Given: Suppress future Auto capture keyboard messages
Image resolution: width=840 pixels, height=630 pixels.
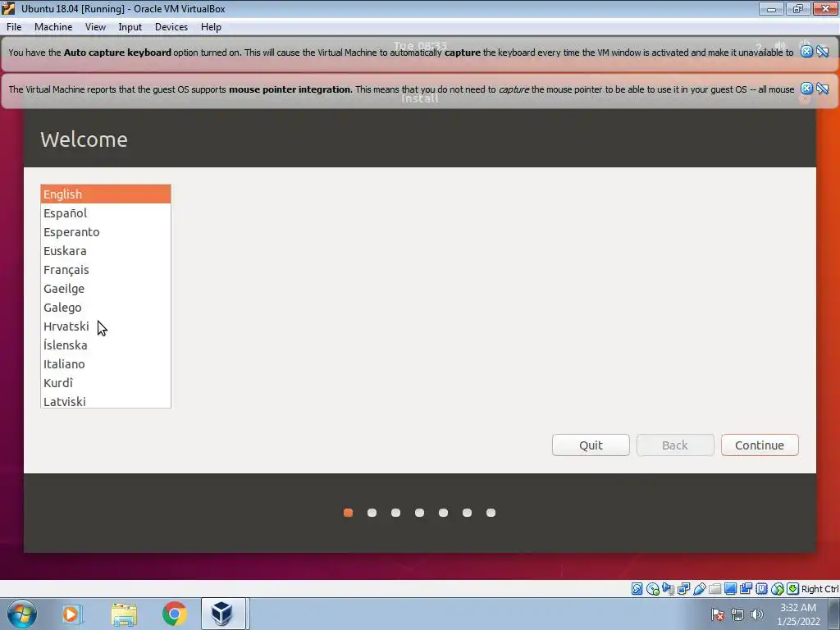Looking at the screenshot, I should 823,52.
